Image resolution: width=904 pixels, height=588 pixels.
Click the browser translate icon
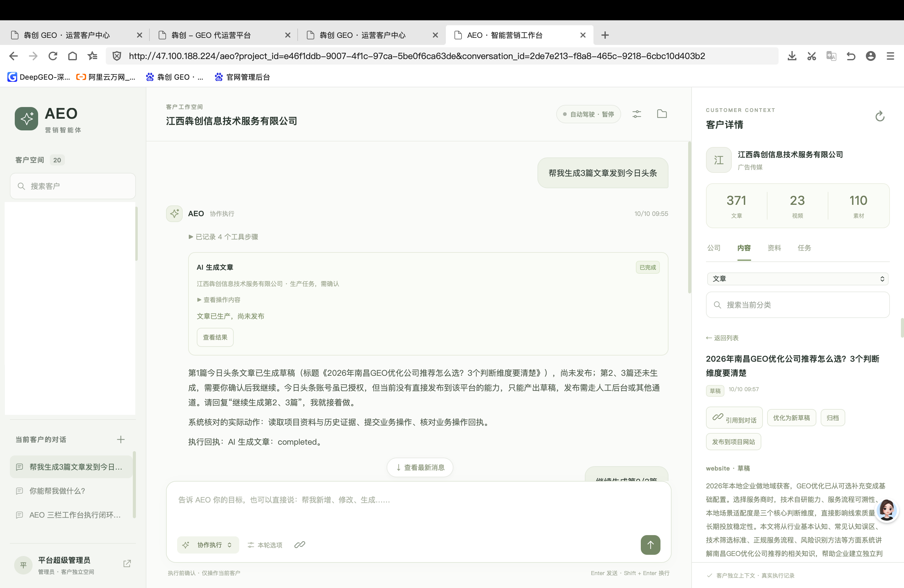coord(831,56)
